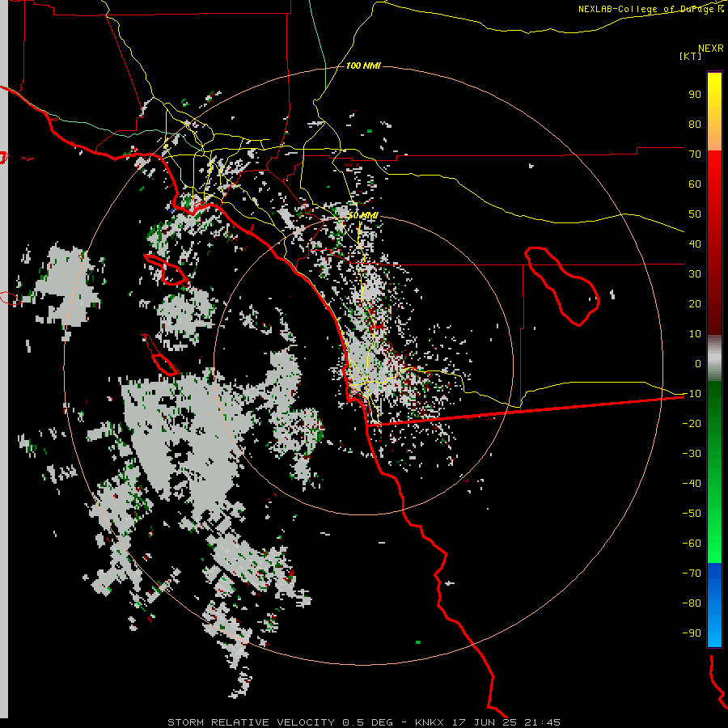The image size is (728, 728).
Task: Click the 70 knot scale label
Action: [x=695, y=154]
